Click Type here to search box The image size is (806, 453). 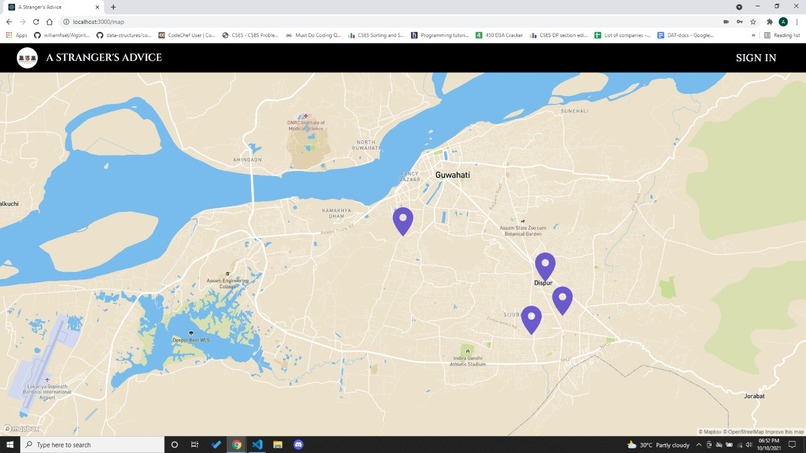[x=93, y=444]
